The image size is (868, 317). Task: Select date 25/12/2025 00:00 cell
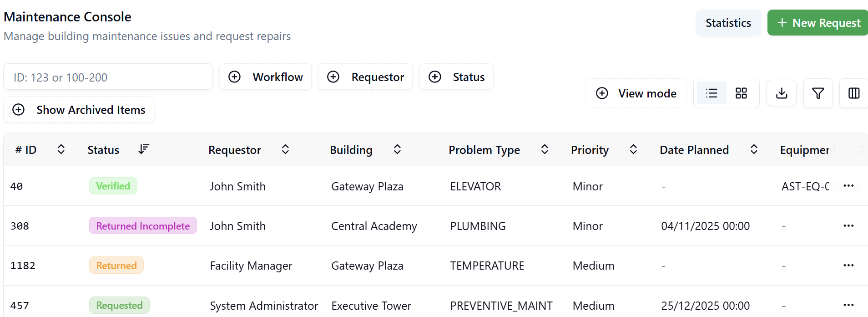point(706,306)
